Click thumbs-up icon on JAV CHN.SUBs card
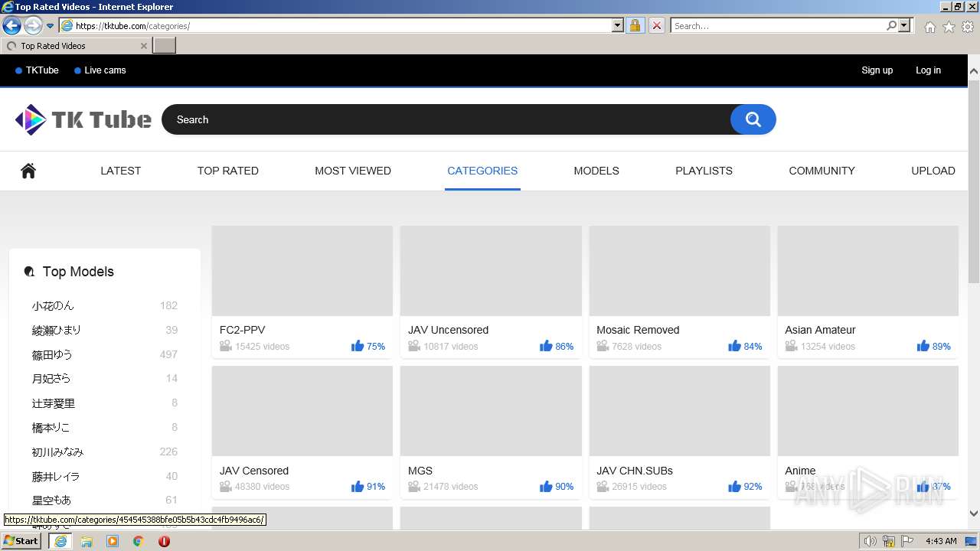The width and height of the screenshot is (980, 551). coord(734,486)
